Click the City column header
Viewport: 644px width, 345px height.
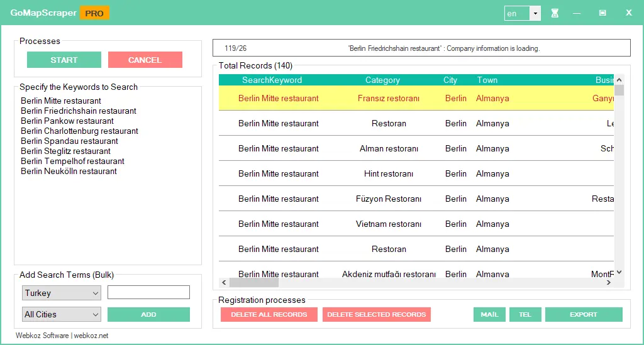click(x=450, y=80)
